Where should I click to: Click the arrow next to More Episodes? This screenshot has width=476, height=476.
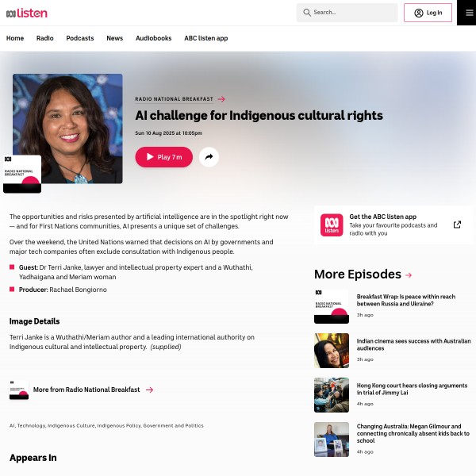tap(409, 275)
